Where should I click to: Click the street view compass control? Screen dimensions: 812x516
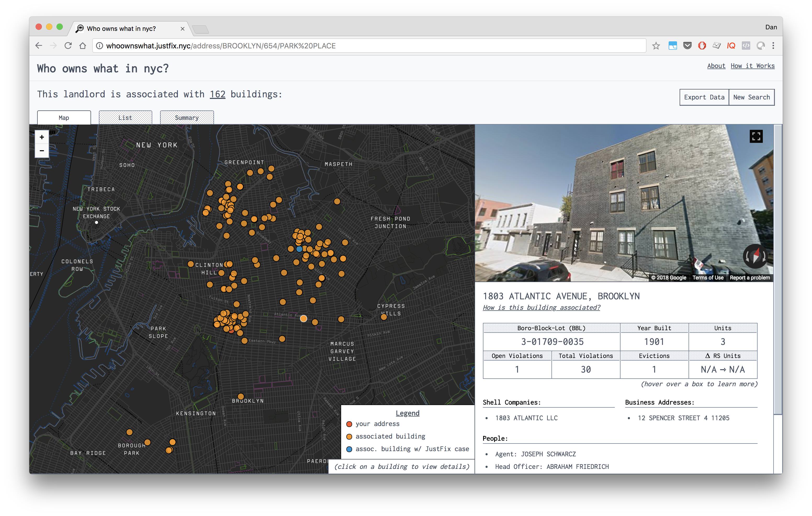756,256
